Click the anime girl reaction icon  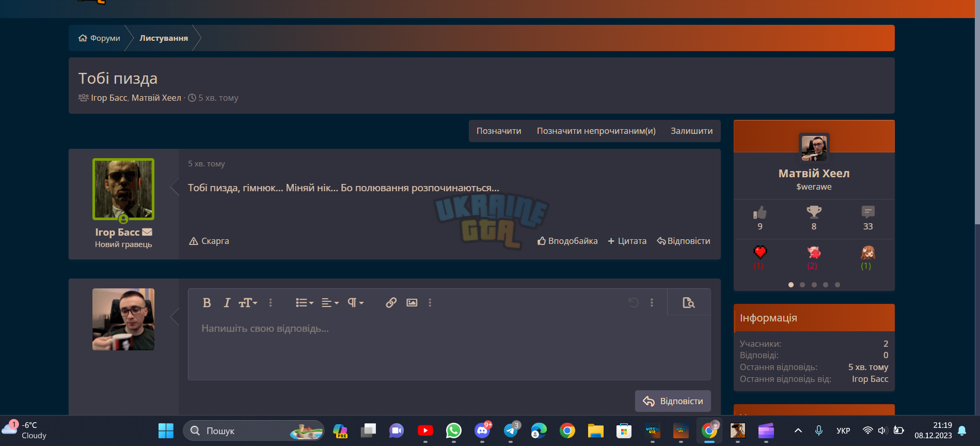(867, 252)
